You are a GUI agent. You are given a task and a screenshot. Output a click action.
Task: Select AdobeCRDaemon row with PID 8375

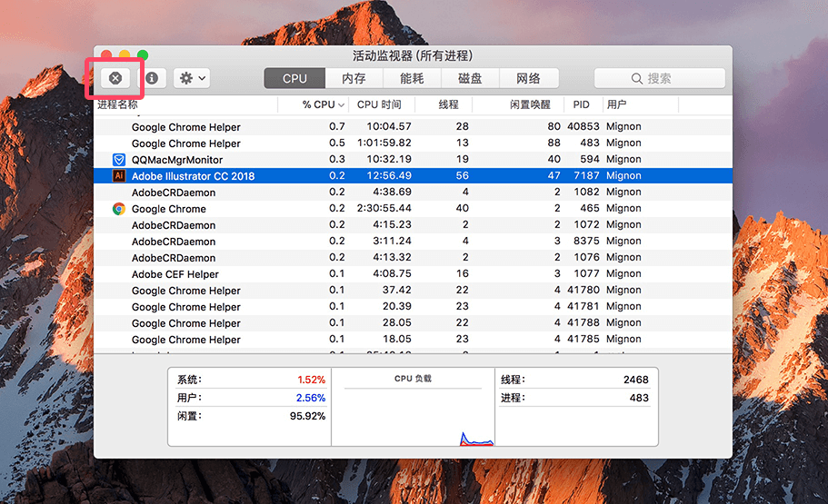413,242
